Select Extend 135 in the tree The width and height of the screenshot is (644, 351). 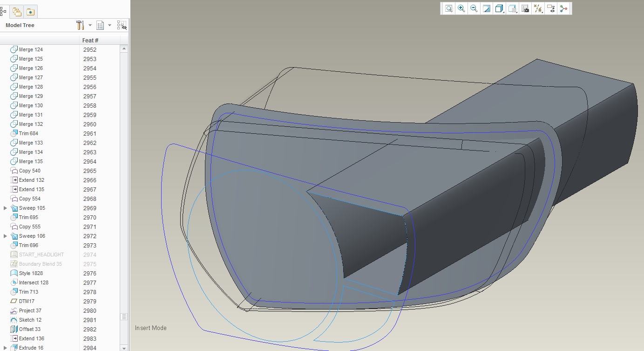pyautogui.click(x=32, y=189)
